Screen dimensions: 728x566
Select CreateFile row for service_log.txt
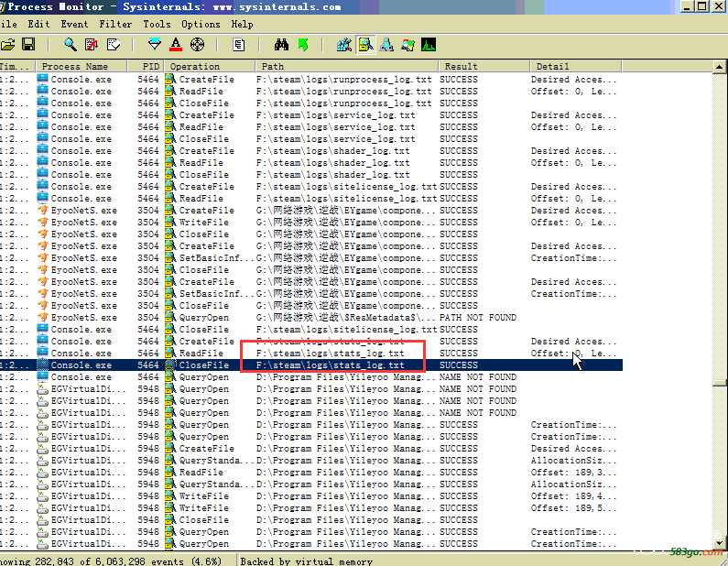[x=311, y=115]
